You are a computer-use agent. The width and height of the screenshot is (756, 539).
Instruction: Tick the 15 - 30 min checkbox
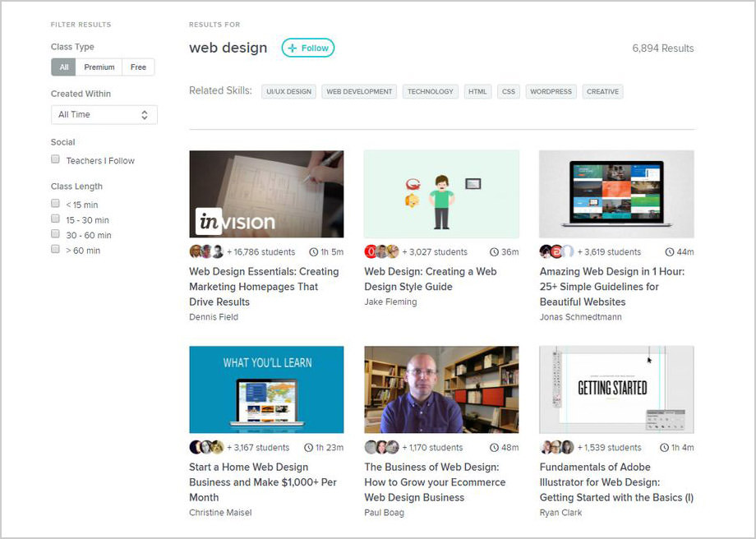(55, 219)
